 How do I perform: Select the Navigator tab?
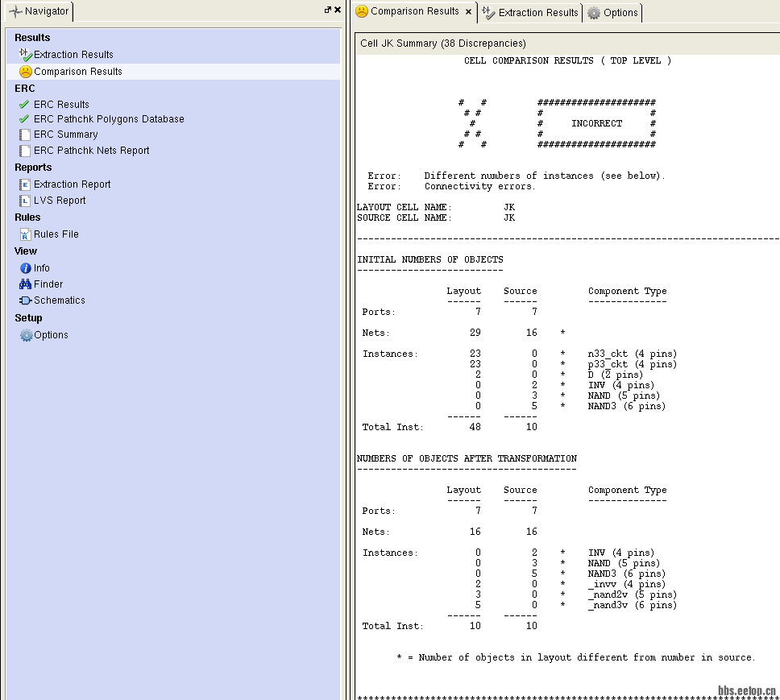click(39, 11)
